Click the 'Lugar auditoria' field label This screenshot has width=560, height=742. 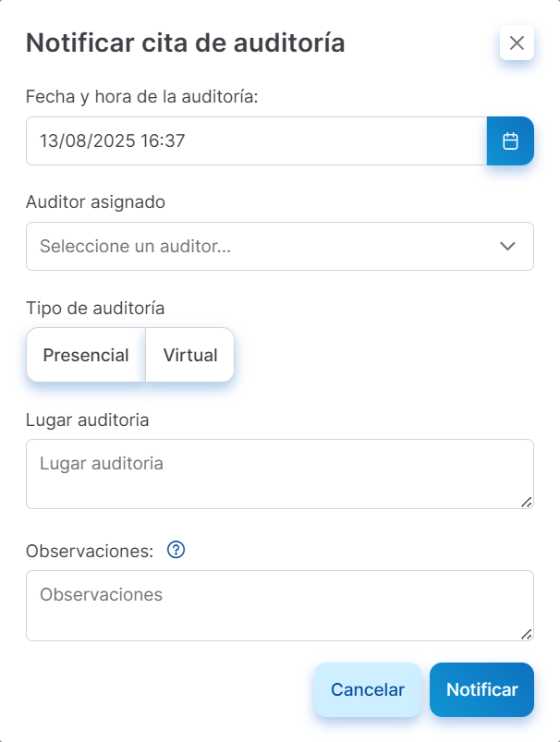(x=88, y=420)
